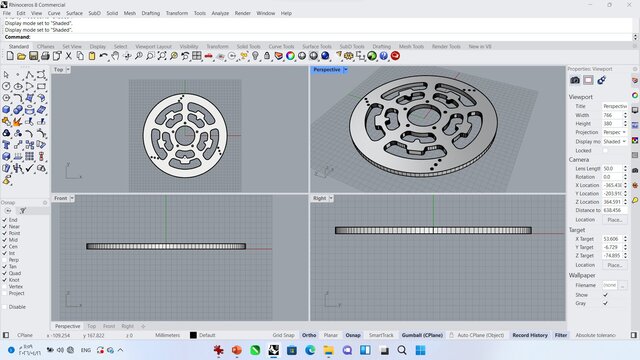The height and width of the screenshot is (360, 640).
Task: Click the viewport Title field in Properties
Action: [615, 106]
